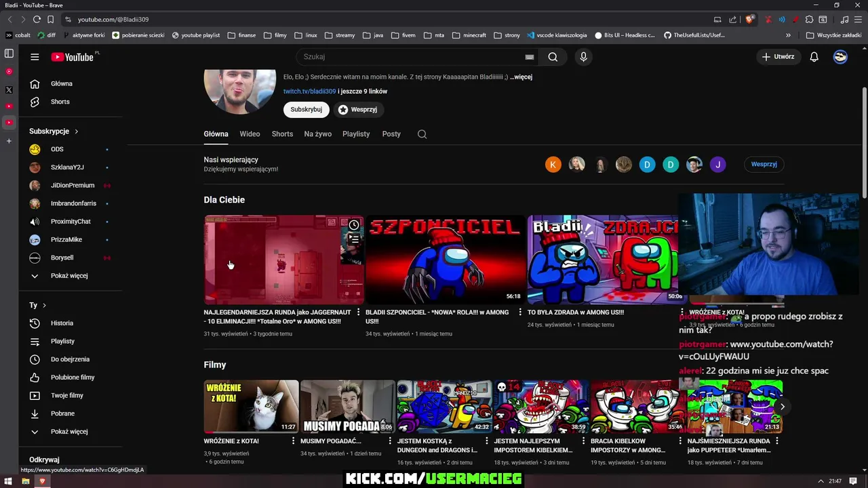868x488 pixels.
Task: Click the Utwórz create button
Action: click(x=778, y=57)
